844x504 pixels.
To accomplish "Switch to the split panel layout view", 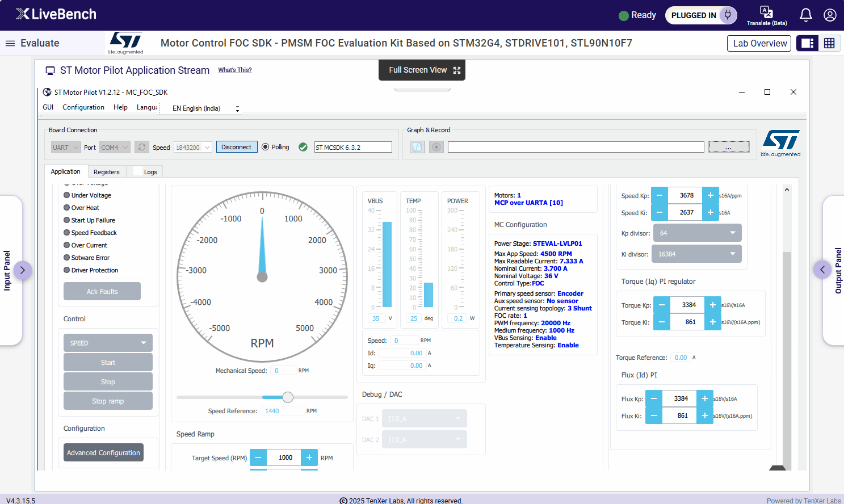I will click(x=808, y=43).
